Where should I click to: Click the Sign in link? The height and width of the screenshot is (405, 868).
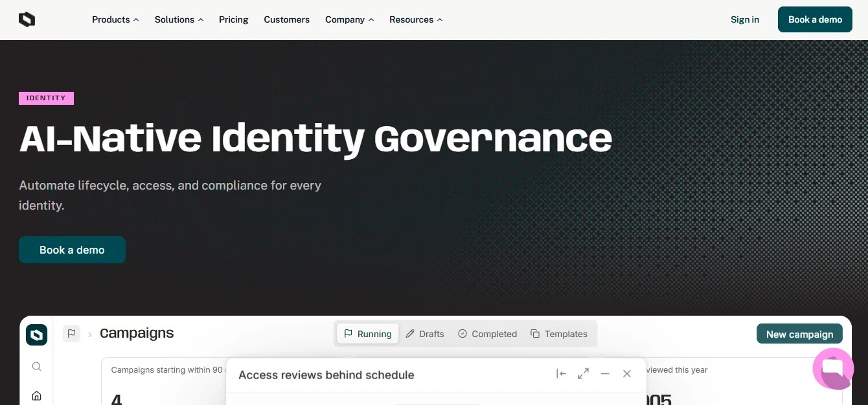745,19
